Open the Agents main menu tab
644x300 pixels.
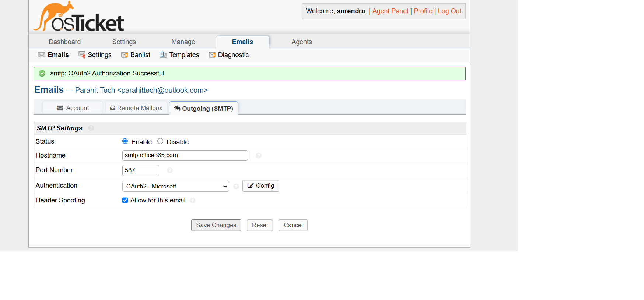tap(301, 42)
